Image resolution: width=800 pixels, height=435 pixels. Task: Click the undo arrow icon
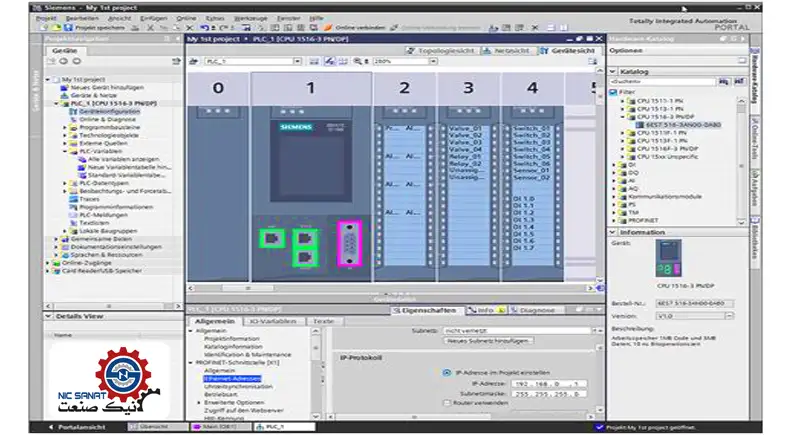(x=204, y=28)
